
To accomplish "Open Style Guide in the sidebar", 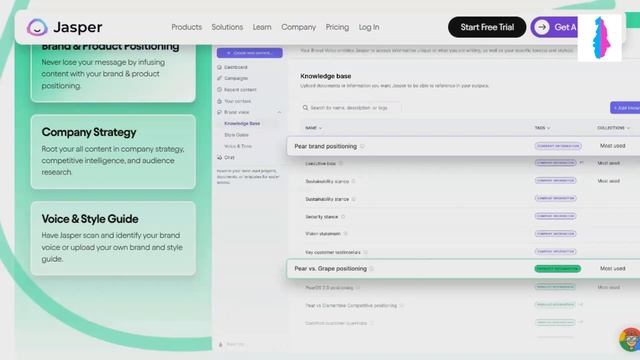I will point(236,135).
